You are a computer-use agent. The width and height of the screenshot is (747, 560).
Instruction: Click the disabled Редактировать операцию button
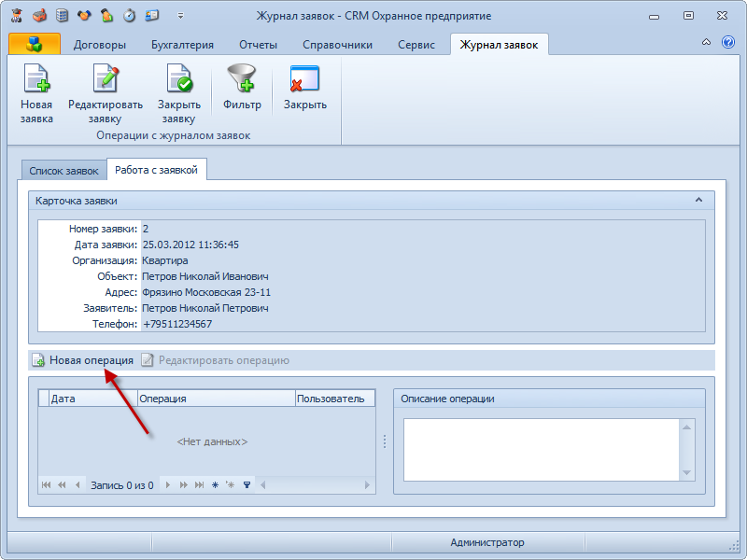[215, 360]
